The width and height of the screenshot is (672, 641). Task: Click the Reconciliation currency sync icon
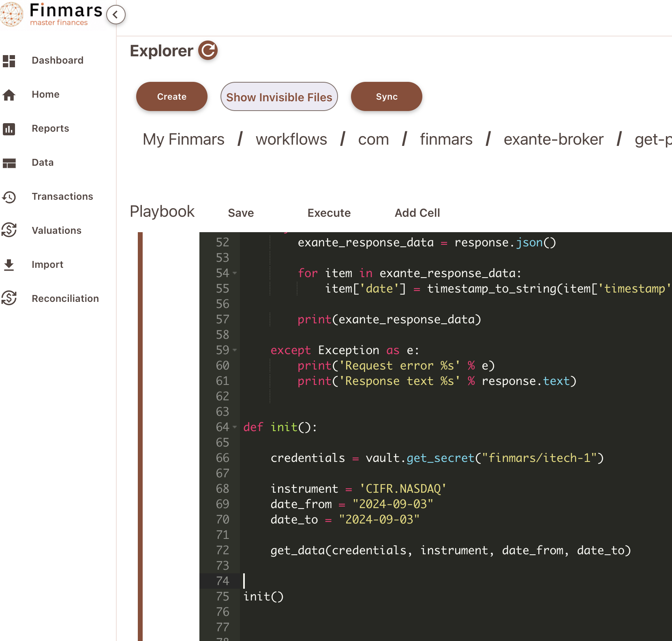click(x=9, y=298)
